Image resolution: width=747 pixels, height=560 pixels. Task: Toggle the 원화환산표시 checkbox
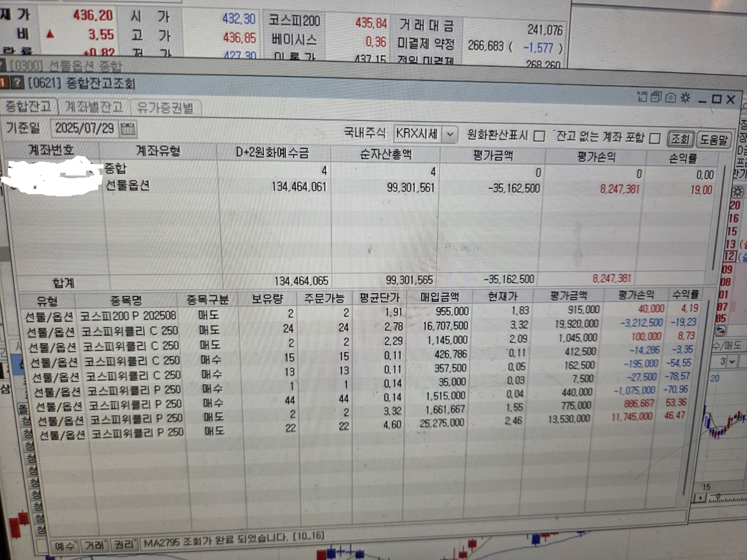point(539,136)
